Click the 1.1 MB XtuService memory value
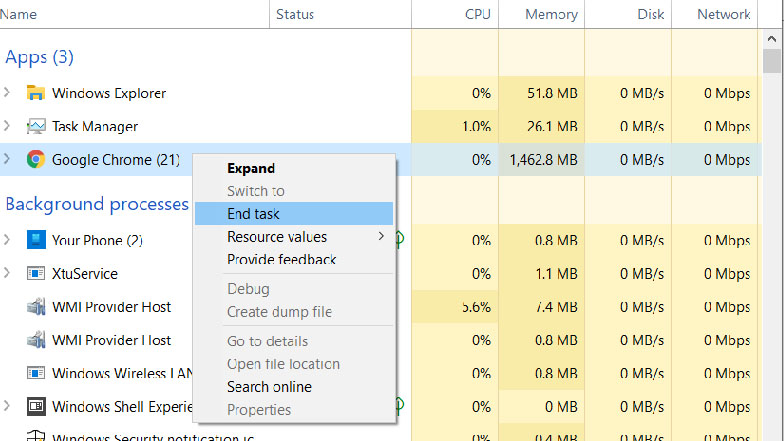Image resolution: width=784 pixels, height=441 pixels. pyautogui.click(x=556, y=274)
